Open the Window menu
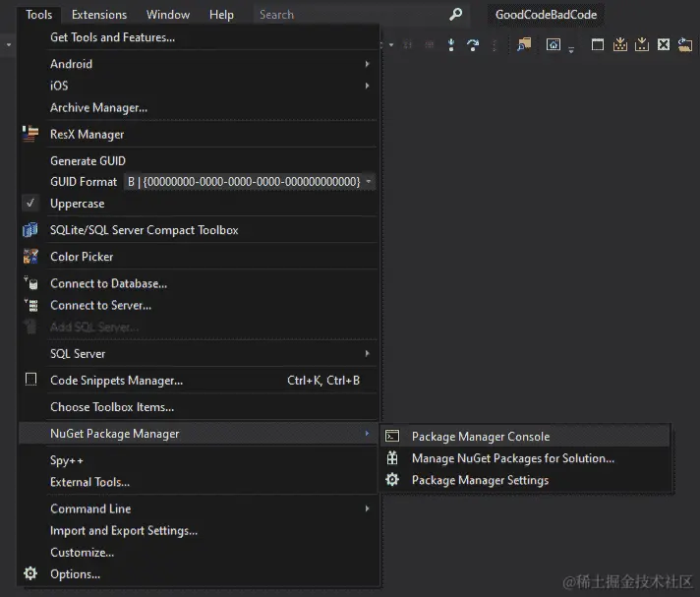700x597 pixels. (168, 15)
